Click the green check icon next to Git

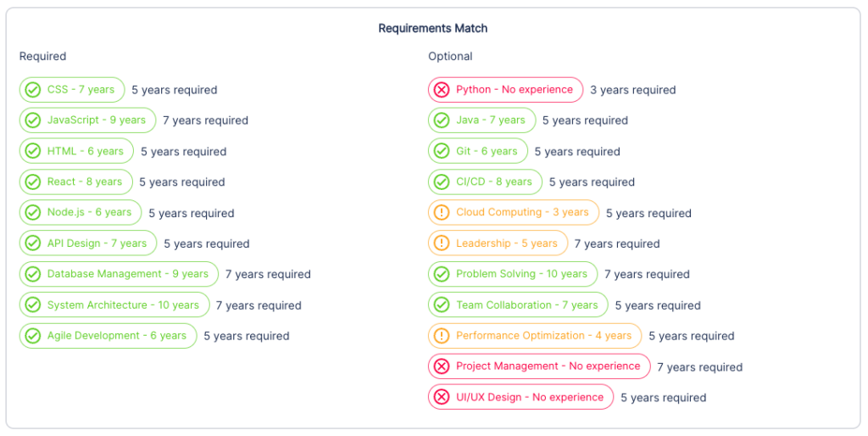pos(442,151)
